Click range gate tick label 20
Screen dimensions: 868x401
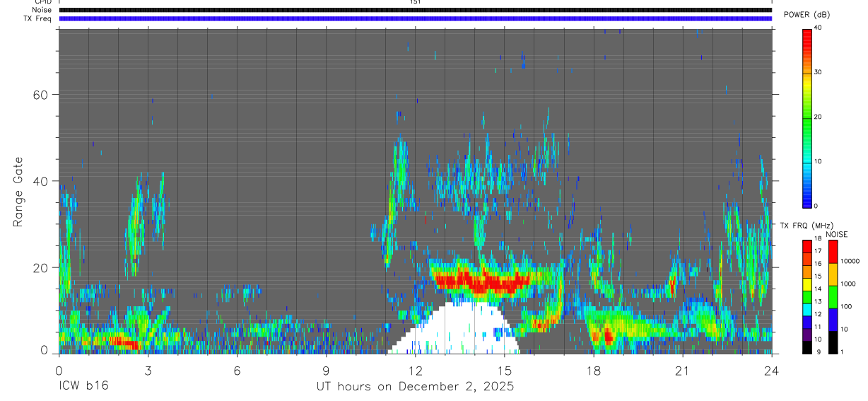(41, 268)
